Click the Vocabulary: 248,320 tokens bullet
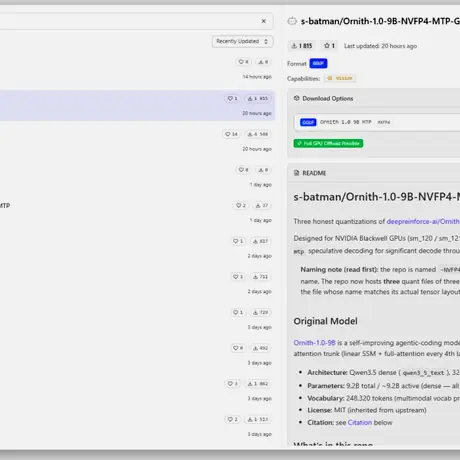 (x=383, y=398)
